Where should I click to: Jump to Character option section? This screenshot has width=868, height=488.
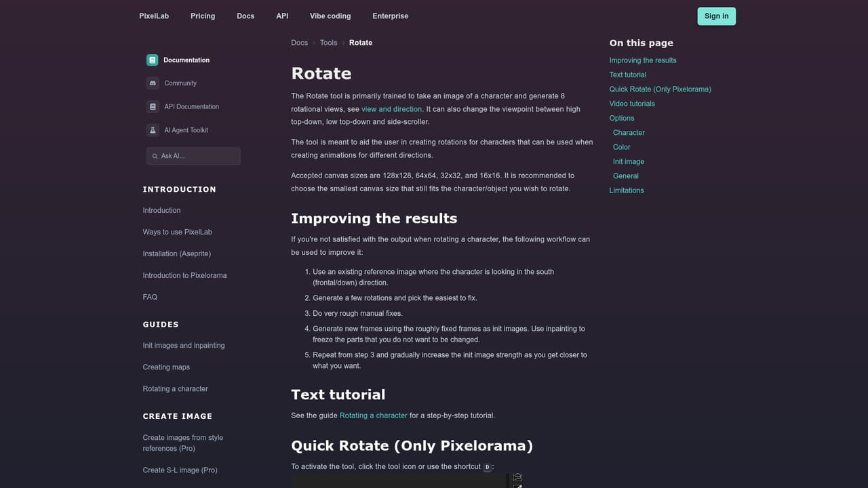(x=629, y=133)
